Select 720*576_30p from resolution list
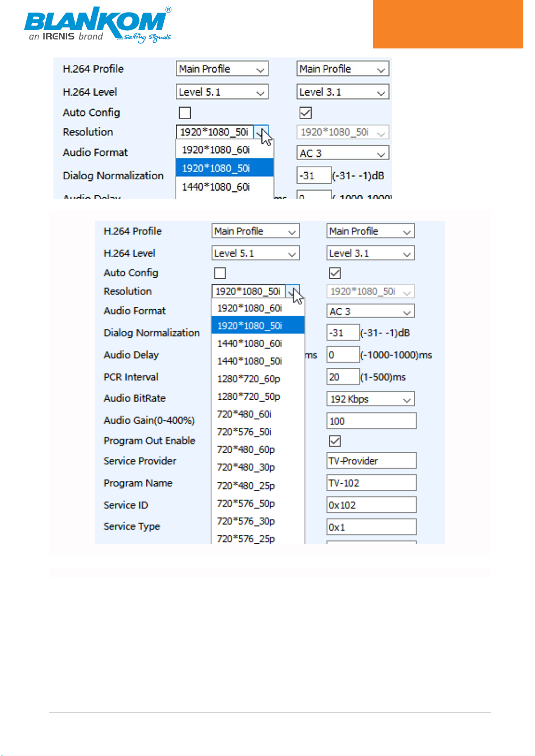The width and height of the screenshot is (535, 756). pyautogui.click(x=258, y=521)
